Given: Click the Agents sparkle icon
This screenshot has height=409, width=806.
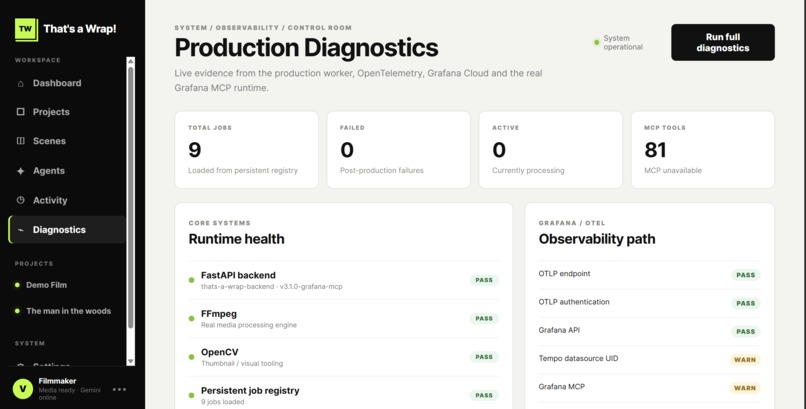Looking at the screenshot, I should click(21, 171).
